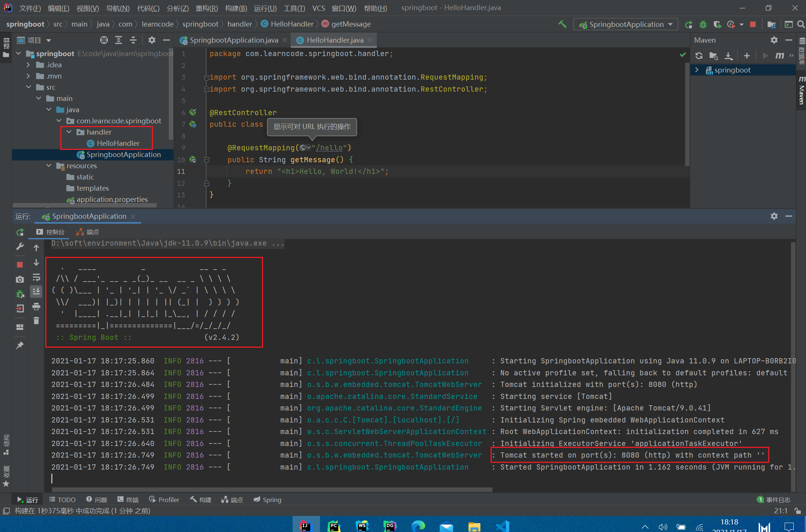The width and height of the screenshot is (806, 532).
Task: Open the 终端 terminal tool window
Action: coord(128,500)
